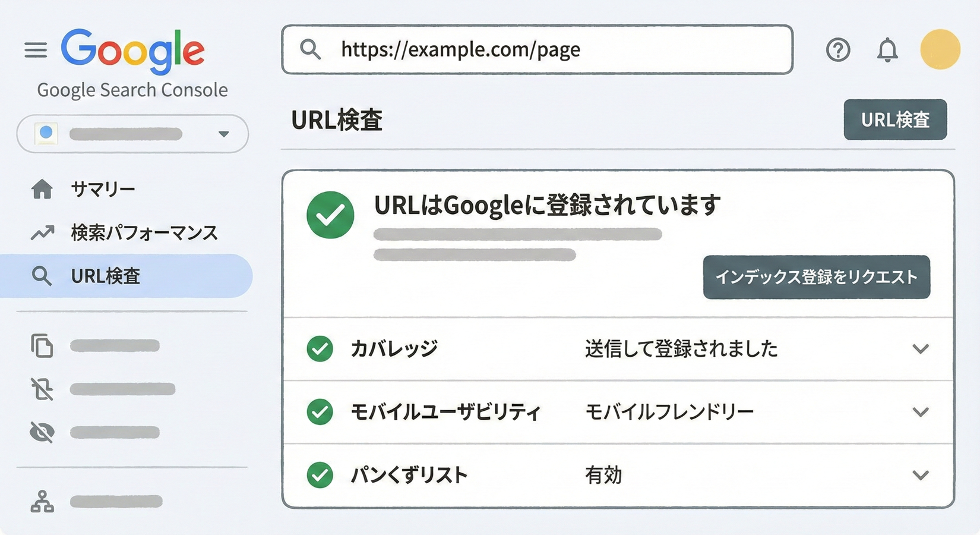This screenshot has height=535, width=980.
Task: Toggle the hamburger menu beside the Google logo
Action: (x=35, y=50)
